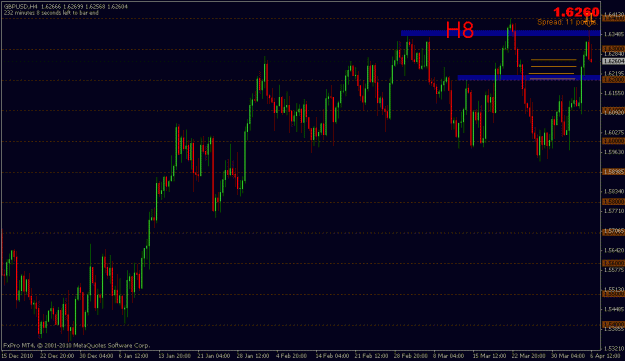Click the 1.59630 value on price scale
This screenshot has width=625, height=361.
coord(614,152)
